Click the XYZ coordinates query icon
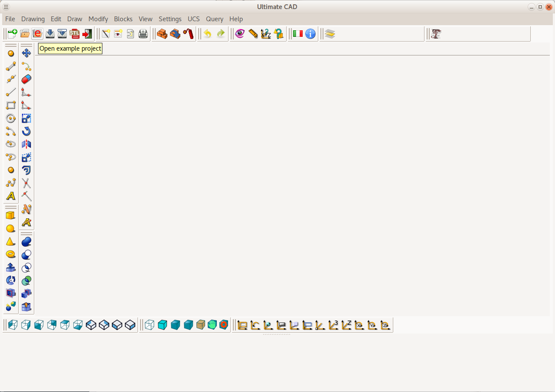The image size is (555, 392). pyautogui.click(x=266, y=34)
